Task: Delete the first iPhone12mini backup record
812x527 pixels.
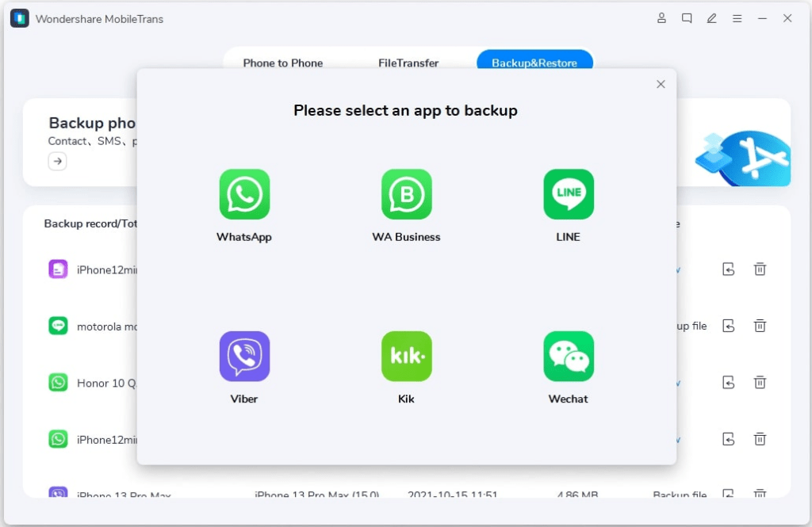Action: point(760,269)
